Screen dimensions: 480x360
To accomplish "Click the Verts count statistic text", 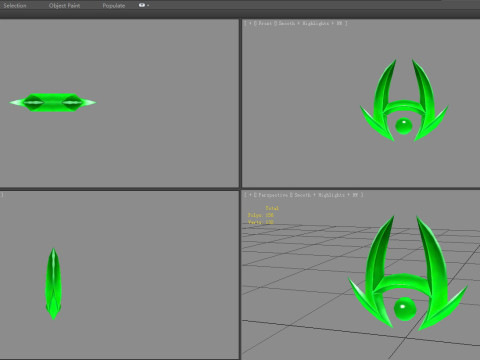I will (261, 222).
